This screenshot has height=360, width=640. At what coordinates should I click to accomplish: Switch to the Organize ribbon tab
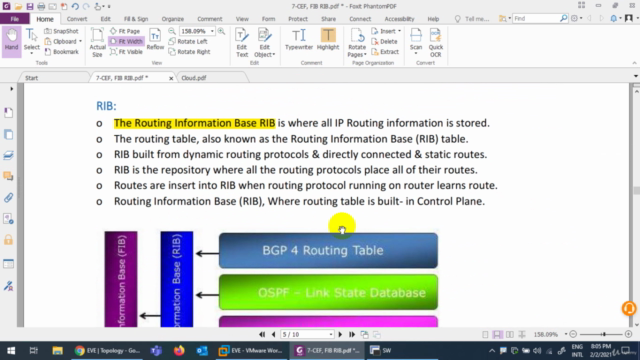click(x=173, y=19)
